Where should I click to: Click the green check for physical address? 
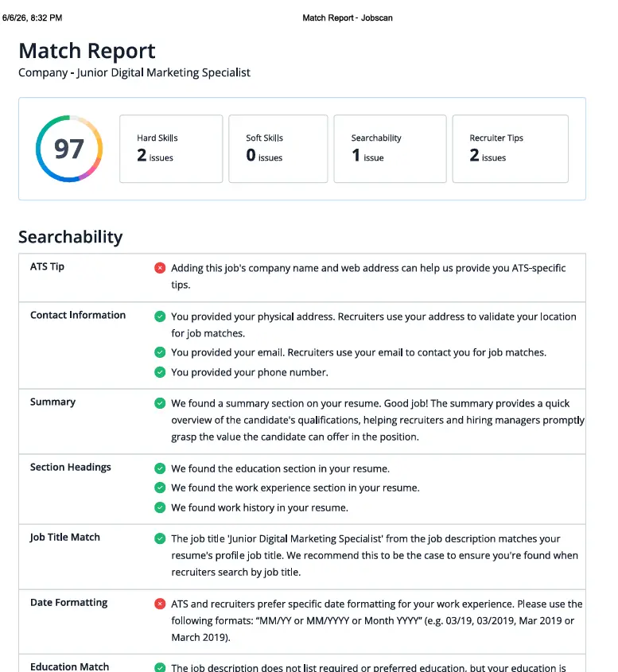coord(160,317)
